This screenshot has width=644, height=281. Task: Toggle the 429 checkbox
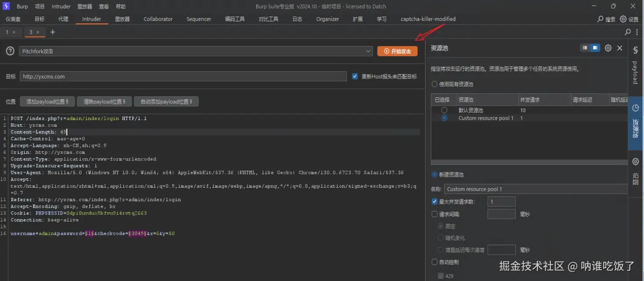click(441, 276)
